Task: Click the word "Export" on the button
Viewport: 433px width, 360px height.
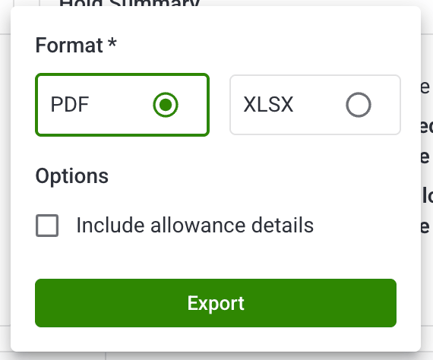Action: point(216,303)
